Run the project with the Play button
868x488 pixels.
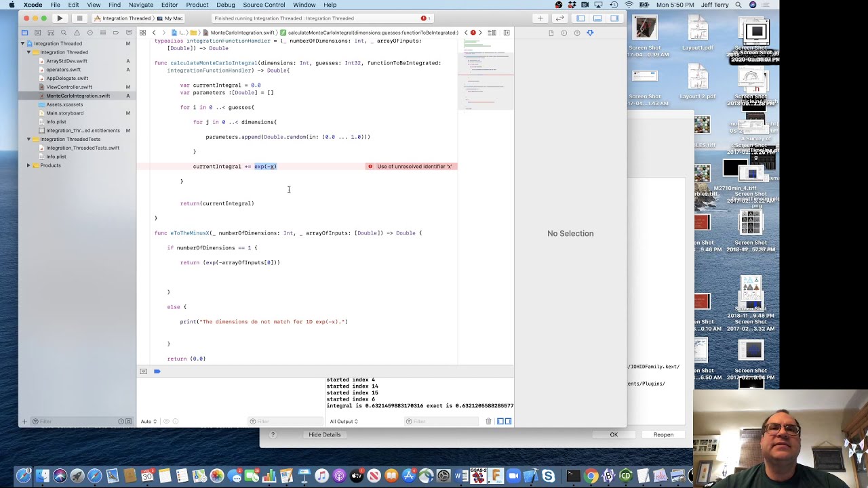pos(60,18)
